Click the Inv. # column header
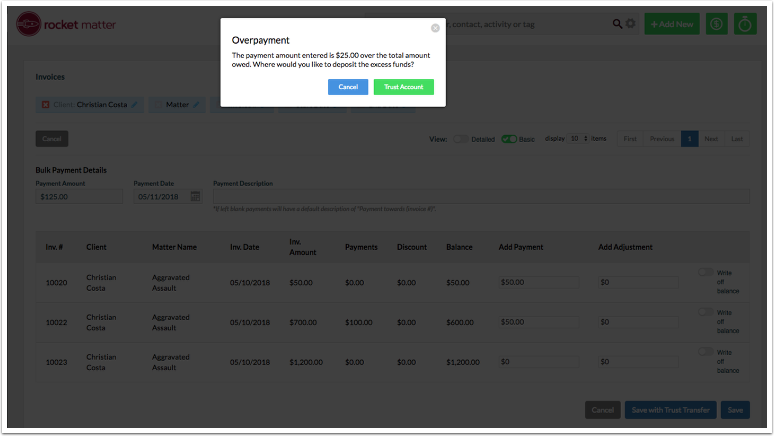The width and height of the screenshot is (774, 436). pyautogui.click(x=54, y=247)
